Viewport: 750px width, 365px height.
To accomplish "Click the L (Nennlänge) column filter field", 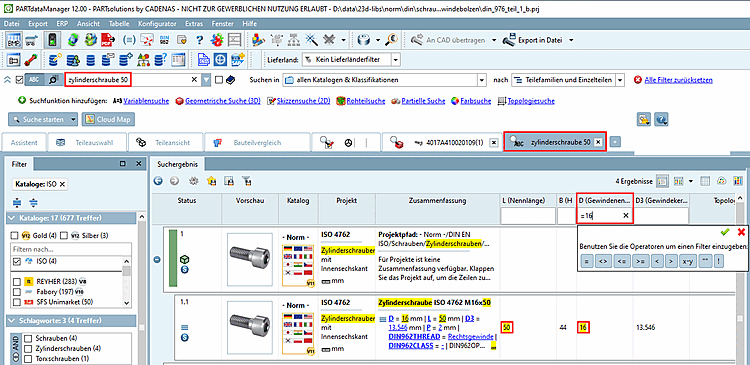I will (527, 216).
